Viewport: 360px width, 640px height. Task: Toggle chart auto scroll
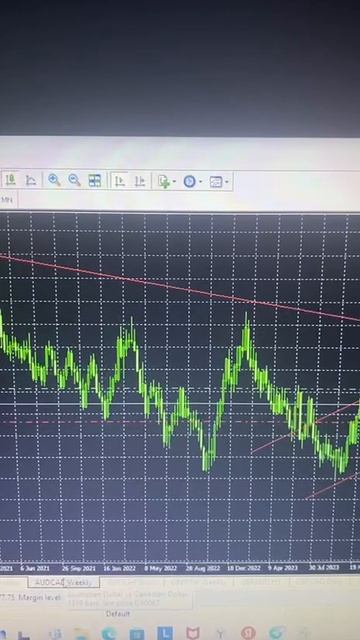[120, 181]
